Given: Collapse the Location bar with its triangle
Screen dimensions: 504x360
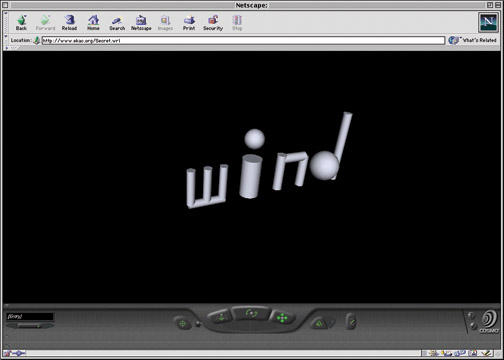Looking at the screenshot, I should (x=6, y=36).
